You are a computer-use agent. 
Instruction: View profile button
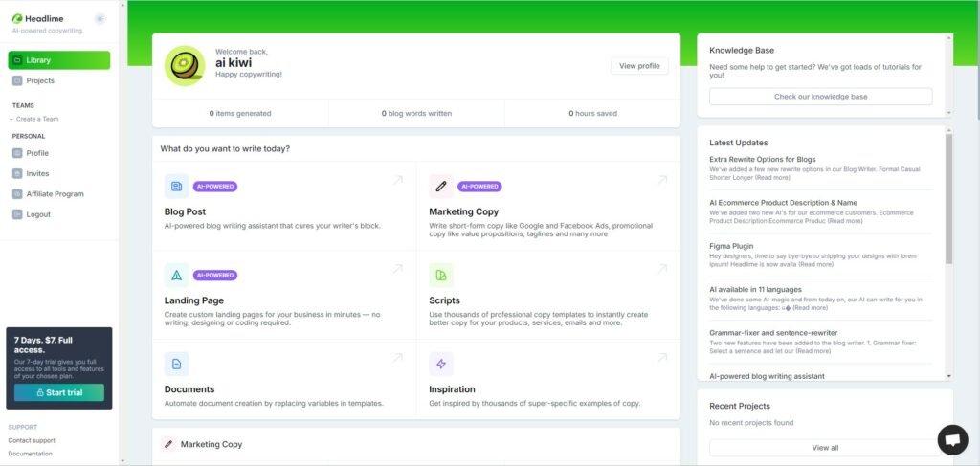[x=639, y=66]
